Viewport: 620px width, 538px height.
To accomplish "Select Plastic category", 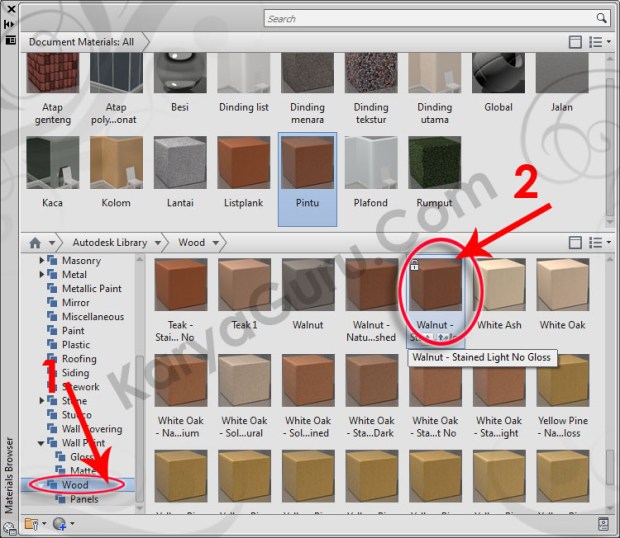I will (x=76, y=345).
